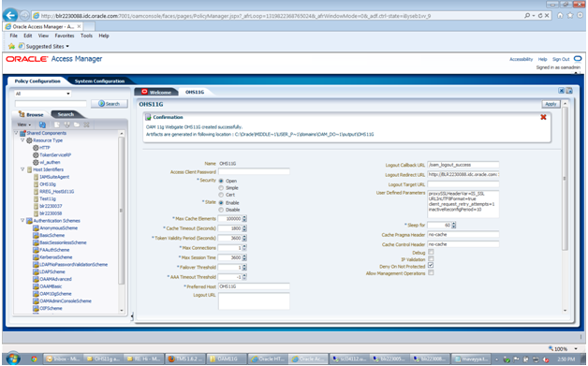Click the content area vertical scrollbar

click(x=565, y=179)
